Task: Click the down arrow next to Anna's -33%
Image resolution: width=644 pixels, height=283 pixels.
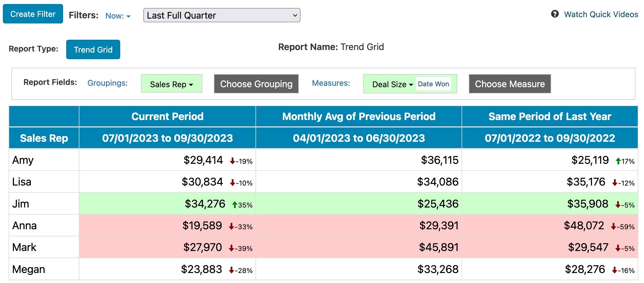Action: pyautogui.click(x=231, y=226)
